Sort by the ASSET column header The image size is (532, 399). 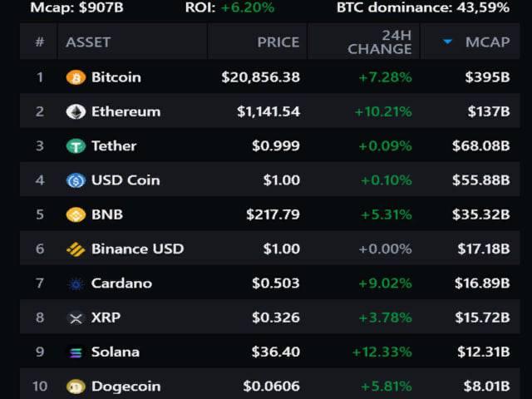(x=88, y=42)
